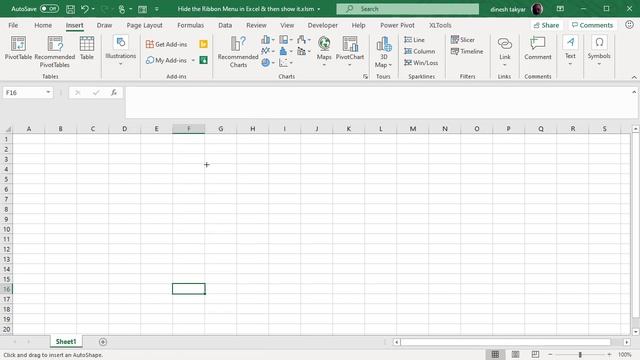Switch to the Page Layout tab
Viewport: 640px width, 360px height.
point(144,25)
